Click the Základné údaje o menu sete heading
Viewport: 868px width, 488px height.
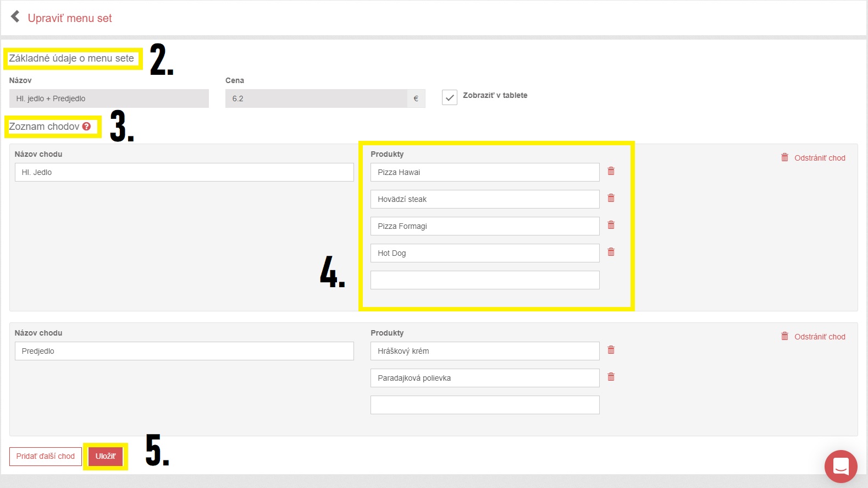(x=71, y=58)
